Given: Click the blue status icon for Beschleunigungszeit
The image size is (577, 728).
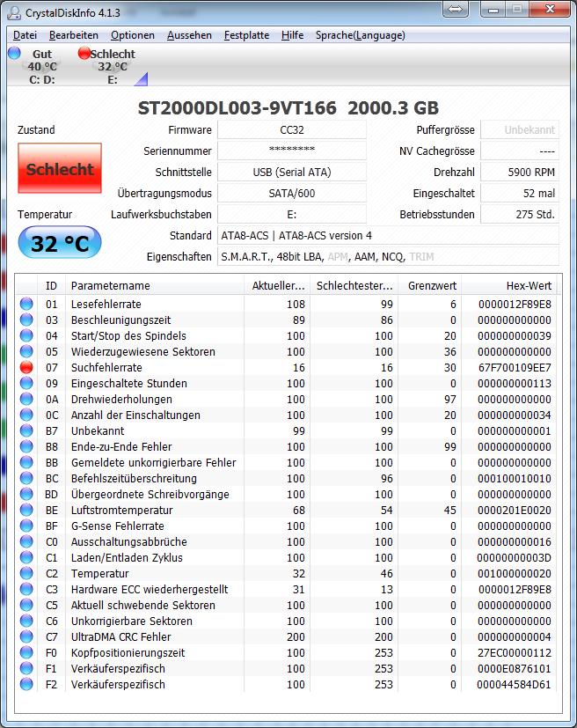Looking at the screenshot, I should 26,320.
